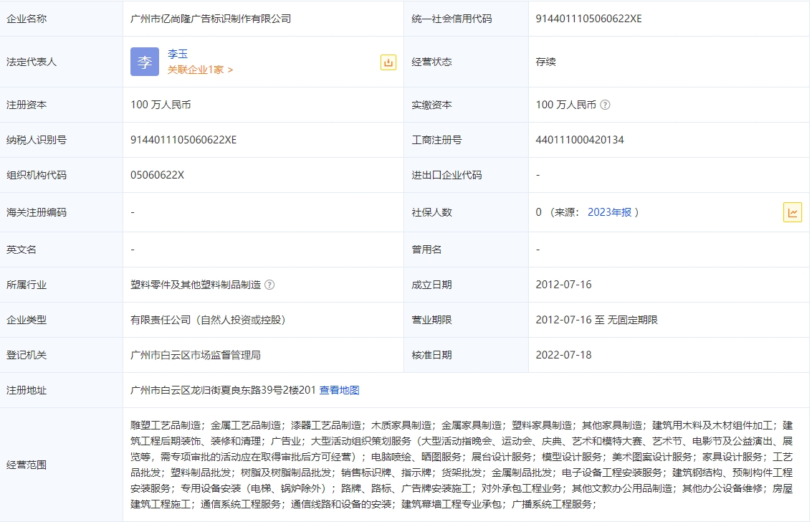Click registration authority 广州市白云区市场监督管理局
This screenshot has height=522, width=812.
195,355
